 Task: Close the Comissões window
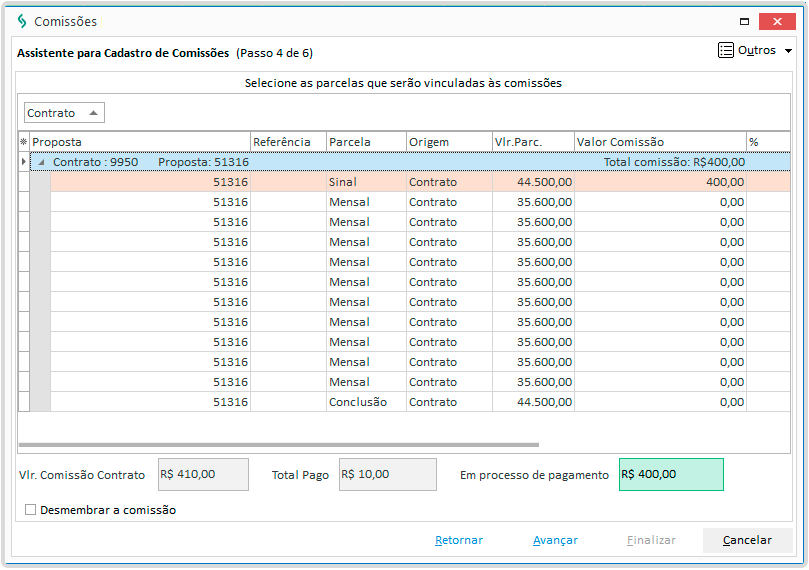pos(777,21)
